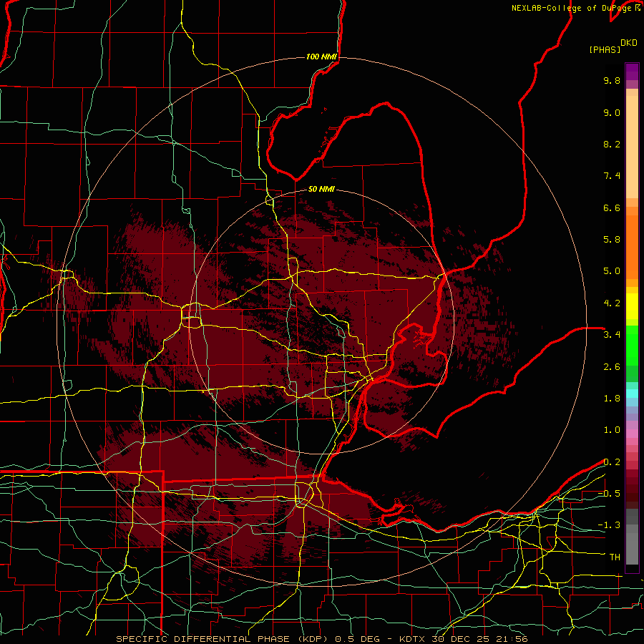Viewport: 644px width, 644px height.
Task: Click the 3.4 legend value
Action: [x=612, y=335]
